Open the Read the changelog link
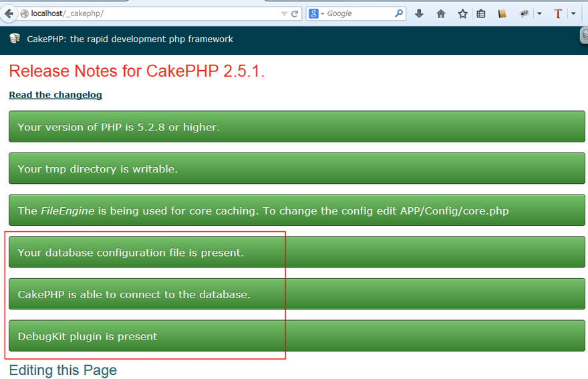Image resolution: width=588 pixels, height=379 pixels. [55, 95]
